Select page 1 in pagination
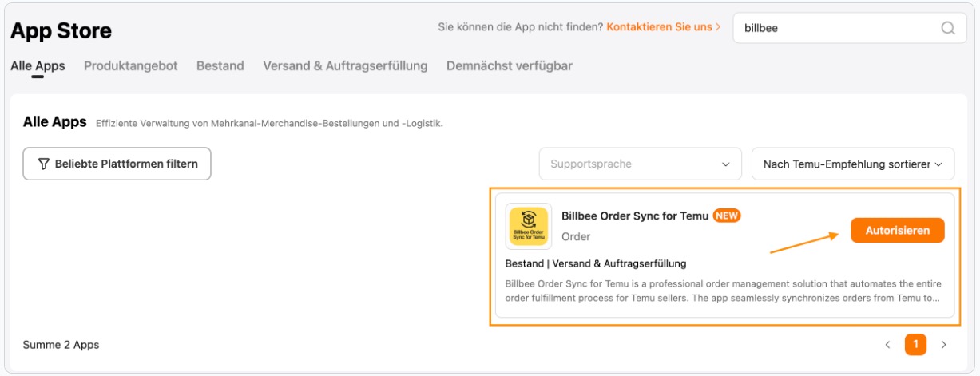The image size is (980, 376). coord(915,345)
